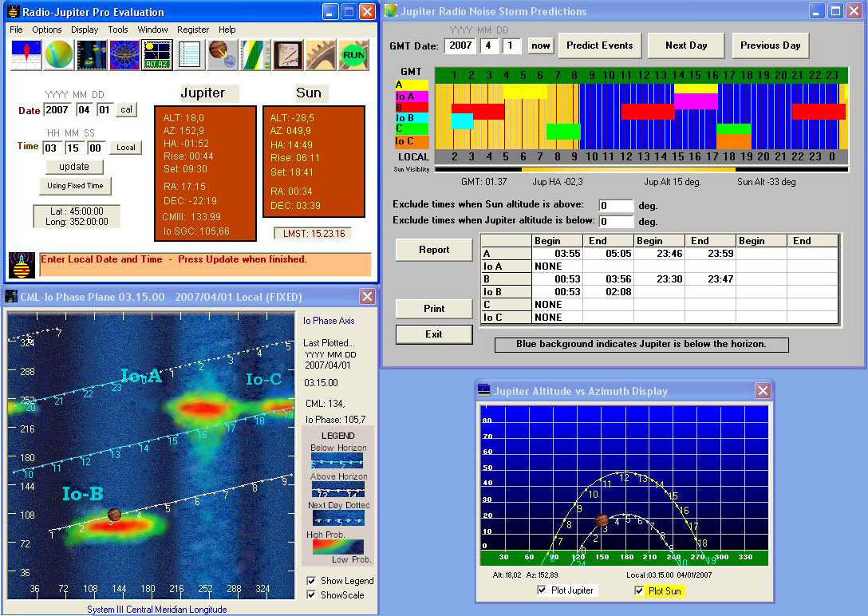
Task: Click the chart recorder toolbar icon
Action: tap(288, 55)
